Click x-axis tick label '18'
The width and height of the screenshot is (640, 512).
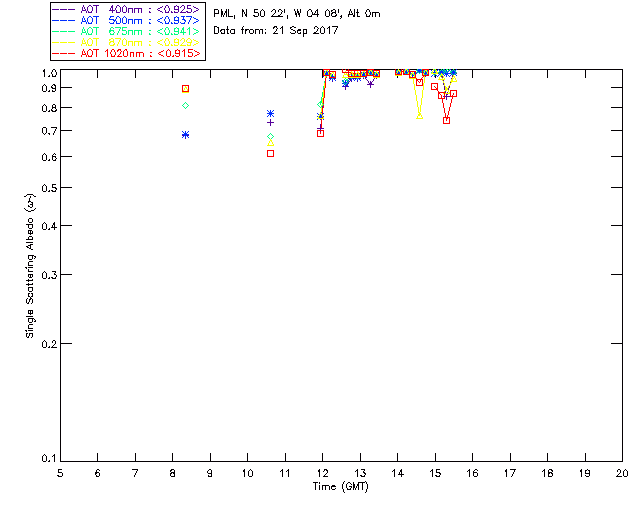click(547, 473)
